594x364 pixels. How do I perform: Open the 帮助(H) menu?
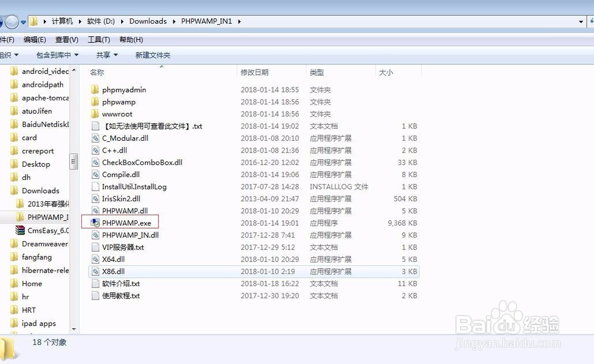tap(131, 40)
